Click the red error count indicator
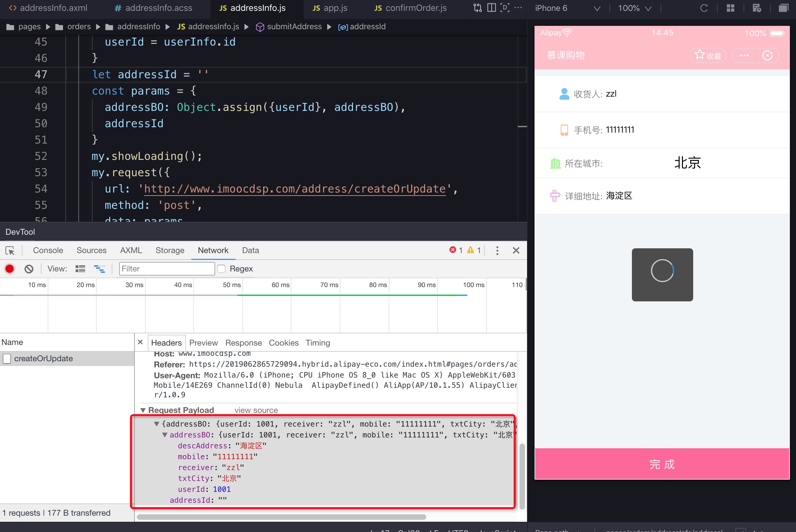 (x=456, y=250)
